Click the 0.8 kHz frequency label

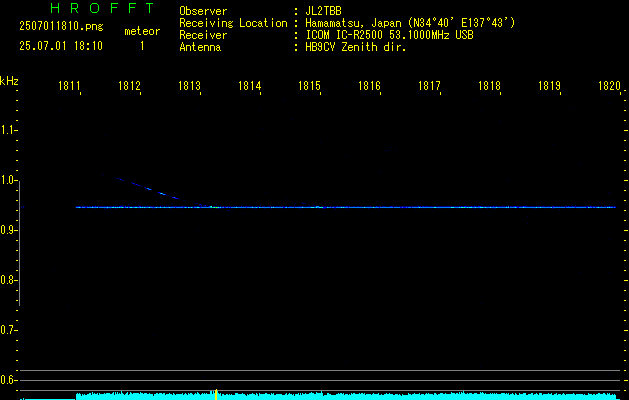click(x=8, y=280)
